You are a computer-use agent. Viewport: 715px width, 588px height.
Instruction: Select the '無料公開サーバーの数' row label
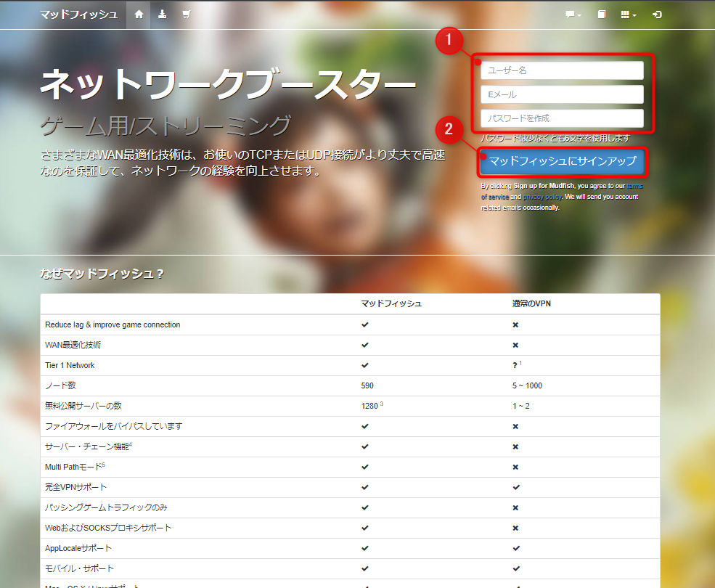(83, 406)
